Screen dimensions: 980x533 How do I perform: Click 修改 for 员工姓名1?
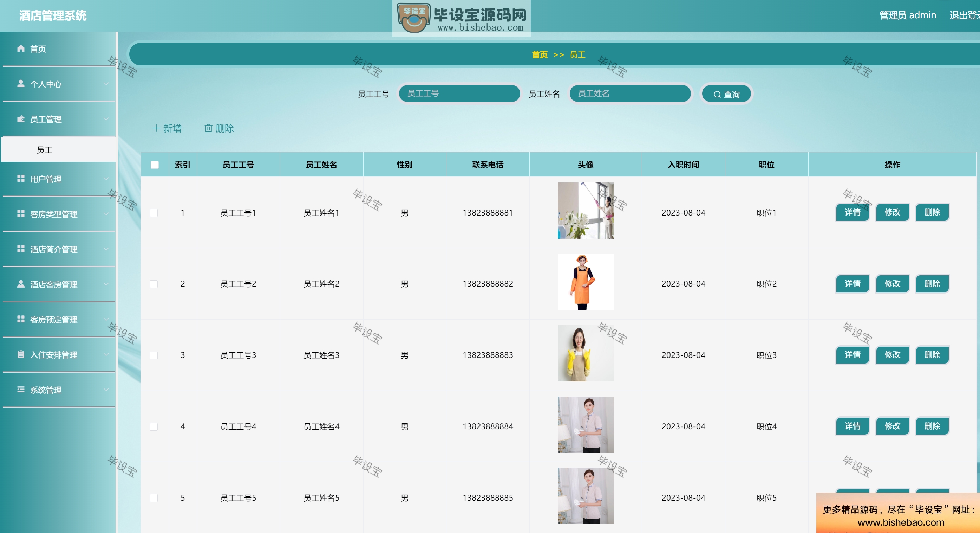[892, 212]
